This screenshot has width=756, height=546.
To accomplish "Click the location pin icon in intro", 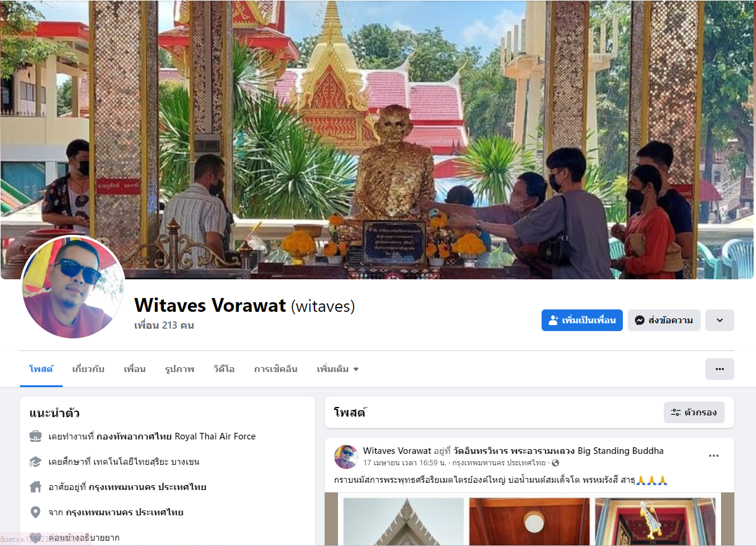I will point(36,512).
